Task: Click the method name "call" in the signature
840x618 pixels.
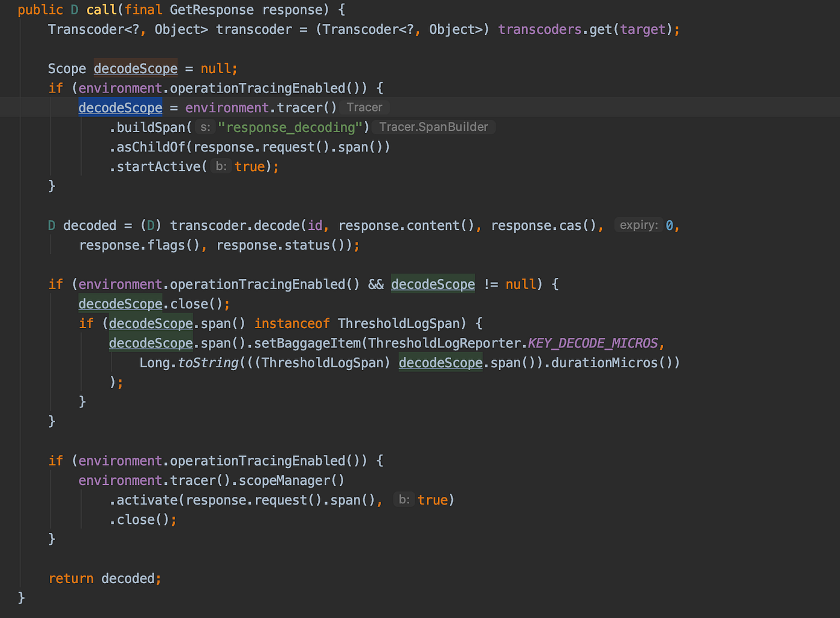Action: click(x=101, y=9)
